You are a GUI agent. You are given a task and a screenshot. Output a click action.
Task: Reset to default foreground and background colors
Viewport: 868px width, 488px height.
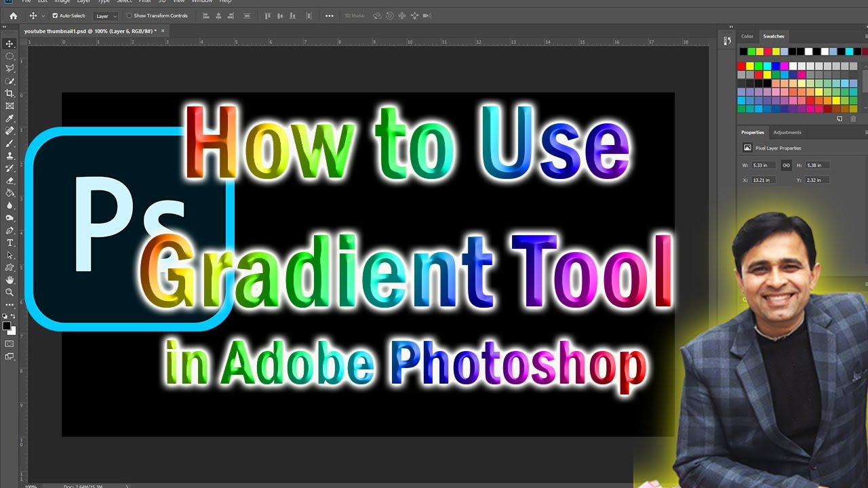(x=5, y=317)
